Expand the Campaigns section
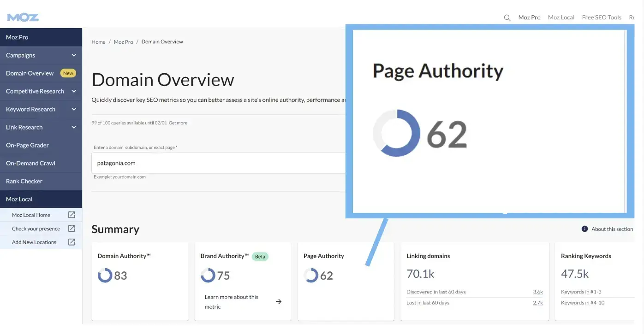 click(x=73, y=55)
